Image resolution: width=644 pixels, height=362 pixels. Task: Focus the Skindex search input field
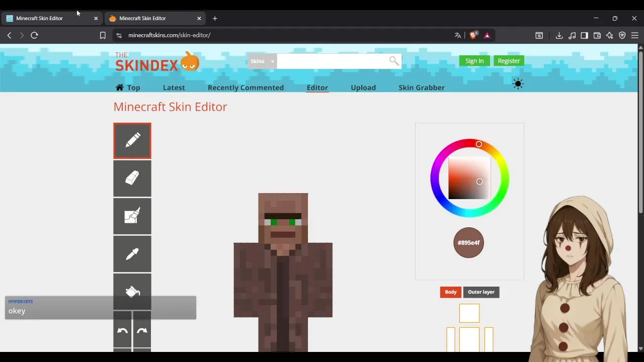(333, 61)
